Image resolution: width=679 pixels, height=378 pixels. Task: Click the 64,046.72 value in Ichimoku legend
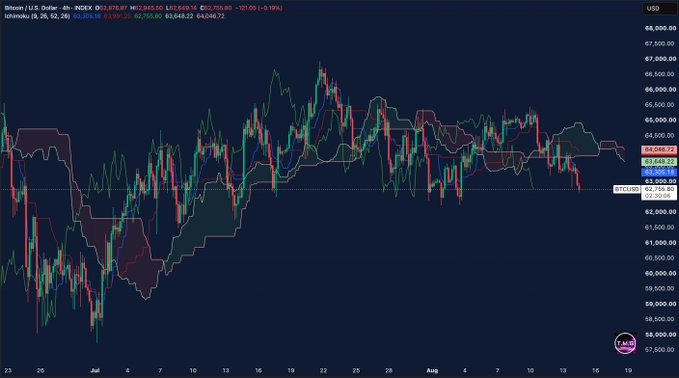210,16
